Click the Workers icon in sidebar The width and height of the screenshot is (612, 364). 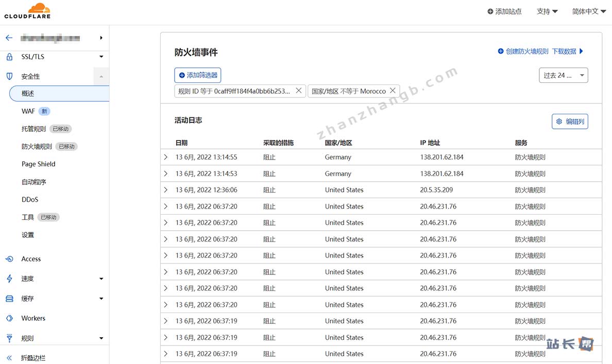(9, 318)
